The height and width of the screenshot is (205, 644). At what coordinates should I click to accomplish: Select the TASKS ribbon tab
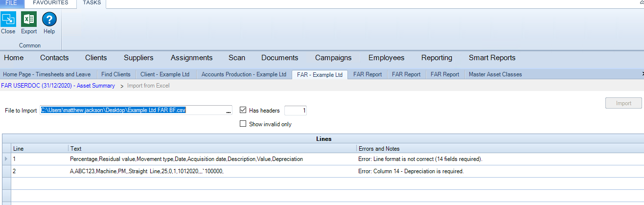click(x=92, y=3)
